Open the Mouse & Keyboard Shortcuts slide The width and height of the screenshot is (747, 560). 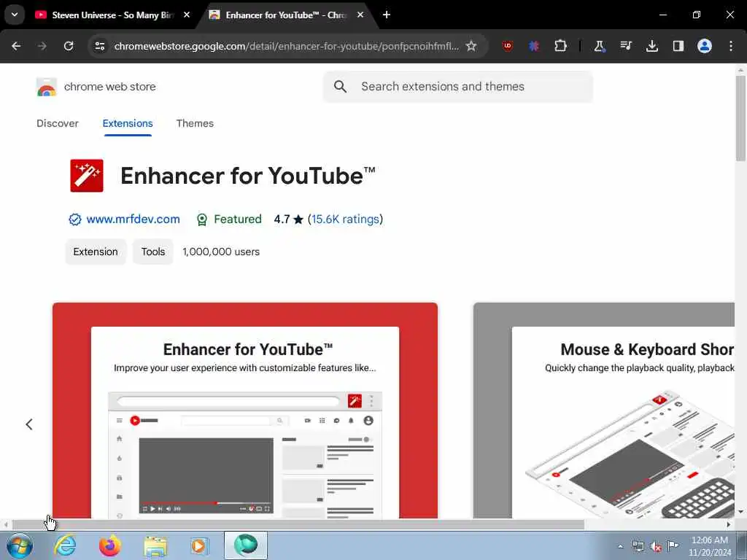pos(604,411)
